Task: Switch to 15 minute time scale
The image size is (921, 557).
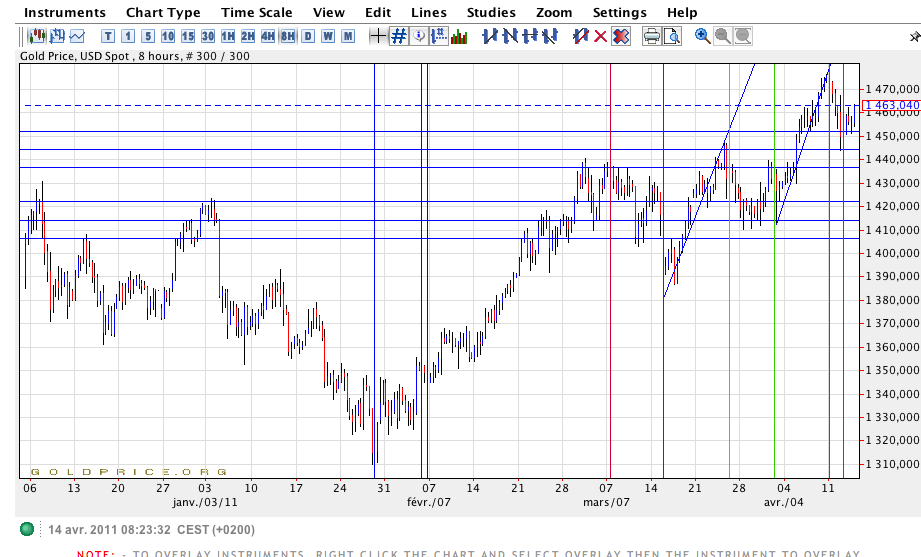Action: pyautogui.click(x=187, y=36)
